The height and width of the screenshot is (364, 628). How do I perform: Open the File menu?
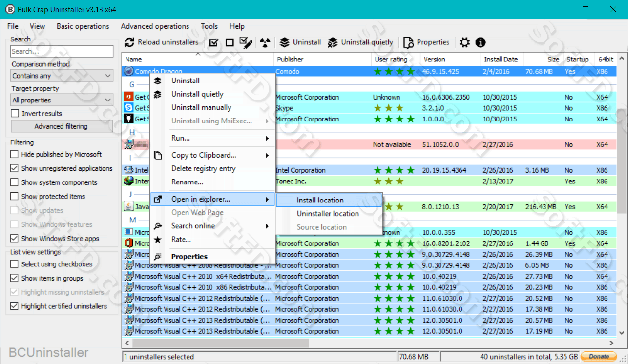pyautogui.click(x=13, y=26)
